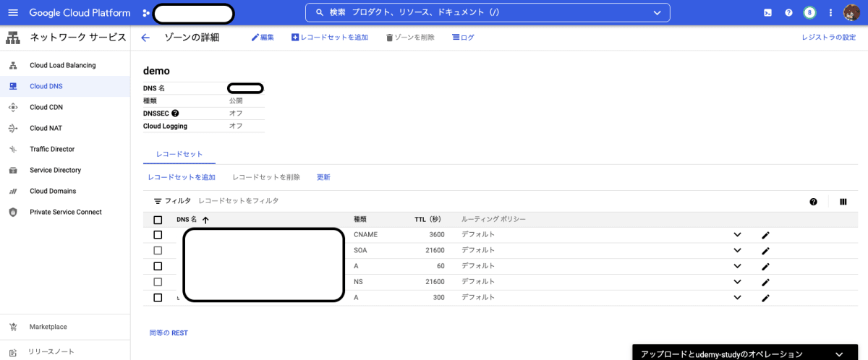Open the column display options icon
The image size is (868, 360).
(843, 202)
